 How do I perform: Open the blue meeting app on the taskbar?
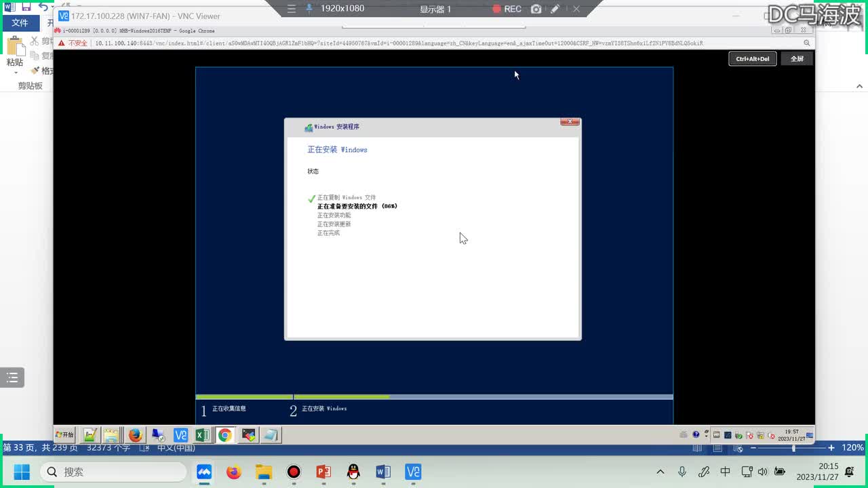coord(204,472)
